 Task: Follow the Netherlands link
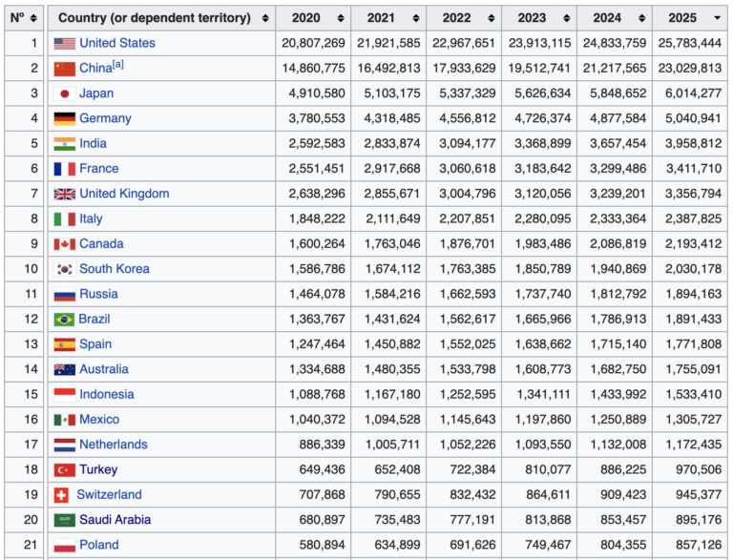click(113, 445)
